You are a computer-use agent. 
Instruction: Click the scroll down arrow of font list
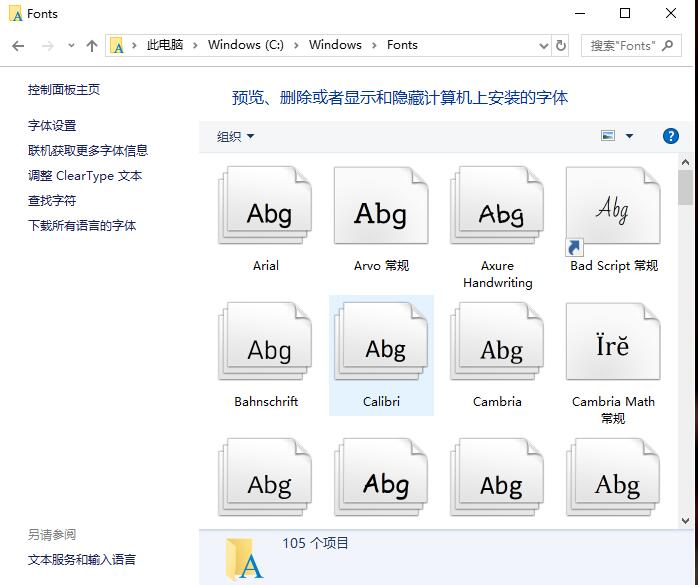(686, 520)
